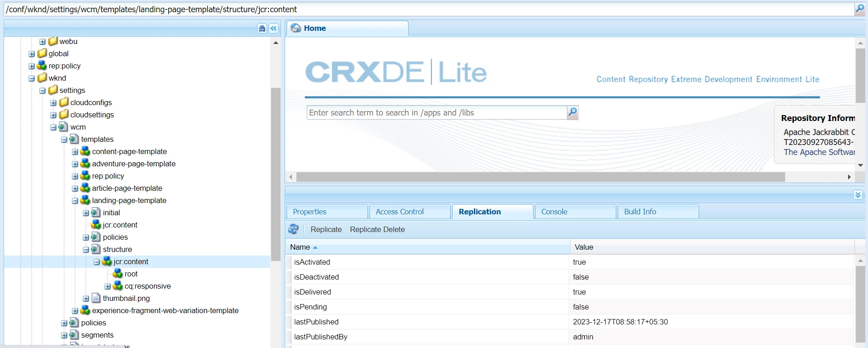Click the isPending property name
The height and width of the screenshot is (348, 868).
[310, 307]
